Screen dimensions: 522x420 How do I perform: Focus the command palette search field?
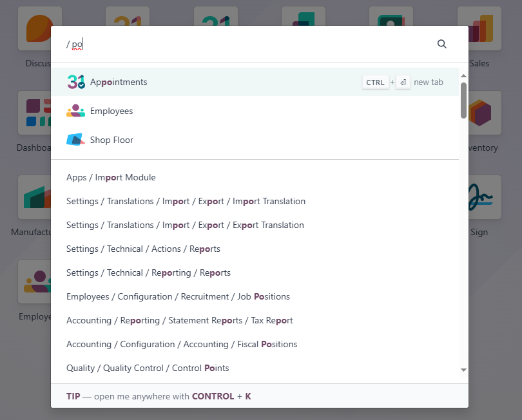(x=245, y=44)
